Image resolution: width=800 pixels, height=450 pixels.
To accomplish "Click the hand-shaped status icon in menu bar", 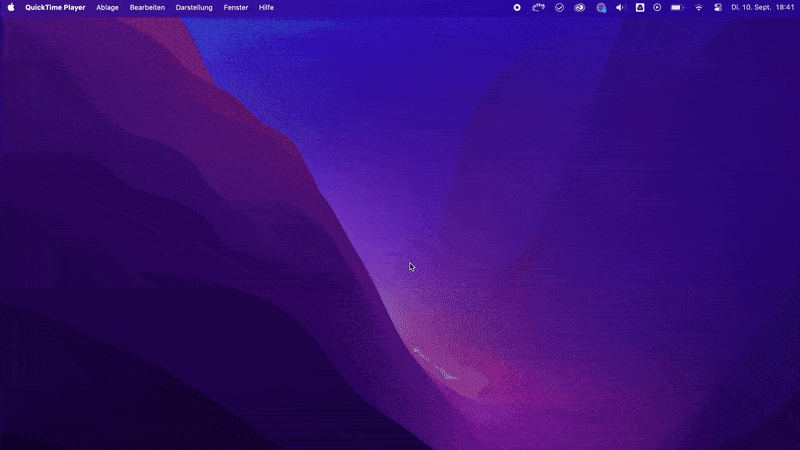I will 538,7.
